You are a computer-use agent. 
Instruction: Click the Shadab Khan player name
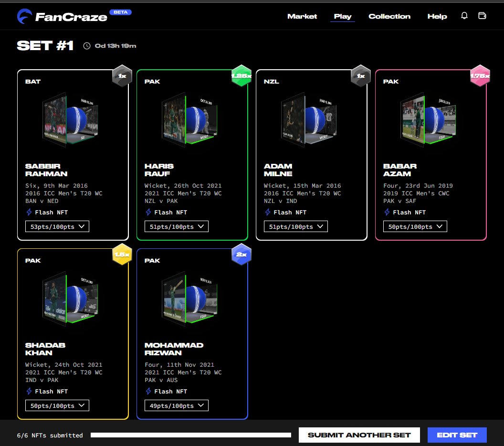coord(45,349)
